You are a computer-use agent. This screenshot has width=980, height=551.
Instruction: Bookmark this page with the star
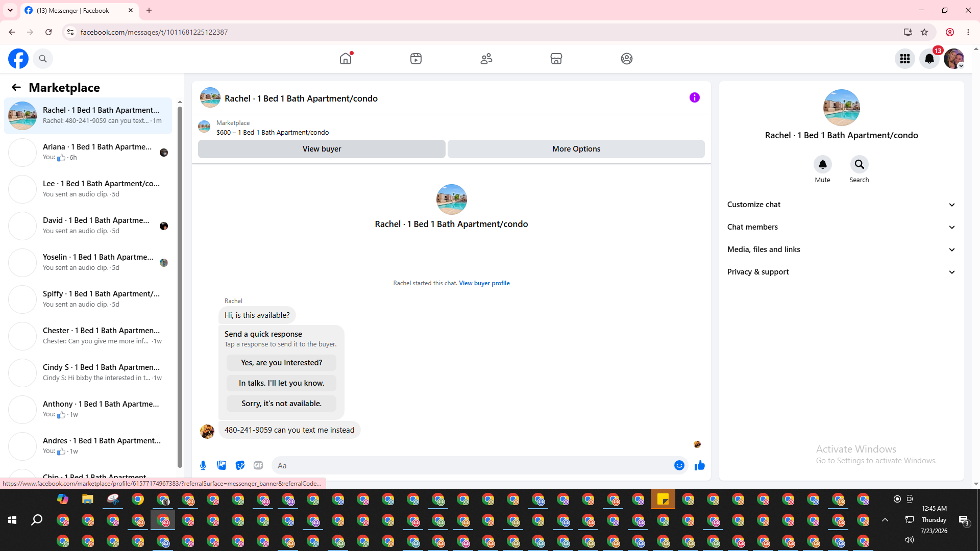click(924, 32)
